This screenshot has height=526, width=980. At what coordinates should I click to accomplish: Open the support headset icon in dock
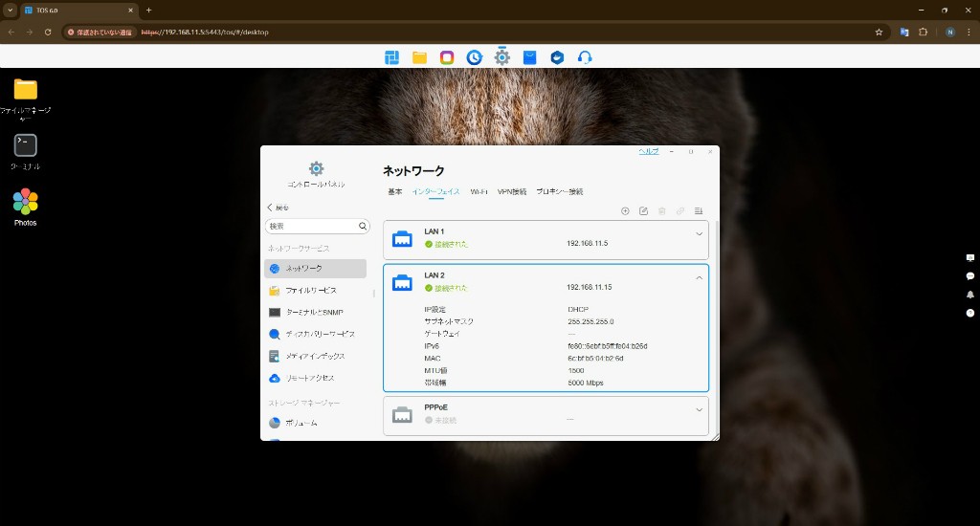pos(585,57)
